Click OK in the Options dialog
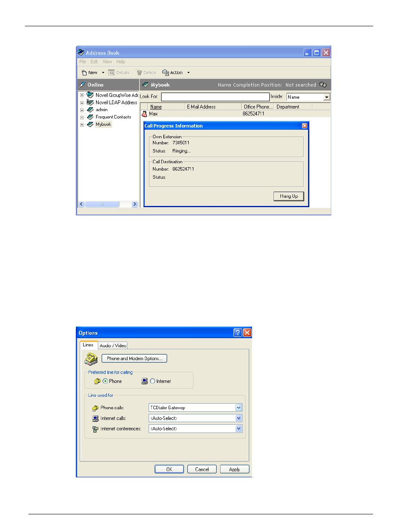The image size is (411, 532). tap(169, 469)
